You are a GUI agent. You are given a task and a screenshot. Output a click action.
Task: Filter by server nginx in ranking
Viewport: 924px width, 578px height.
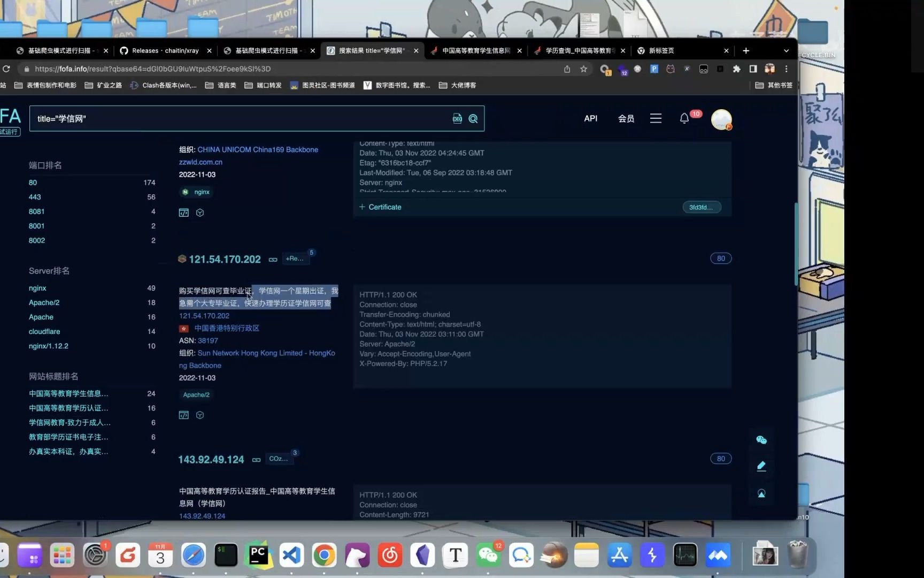pos(37,288)
